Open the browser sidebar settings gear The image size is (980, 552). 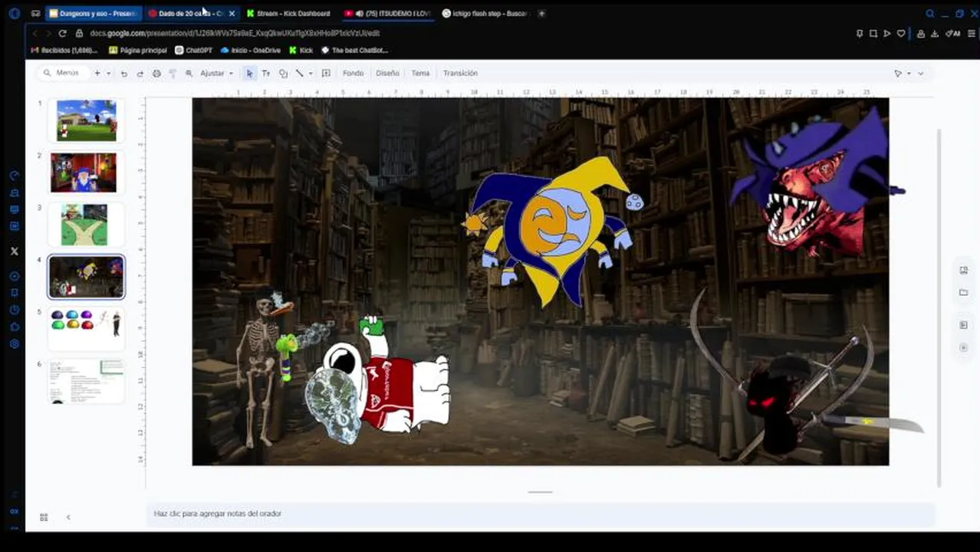point(14,344)
